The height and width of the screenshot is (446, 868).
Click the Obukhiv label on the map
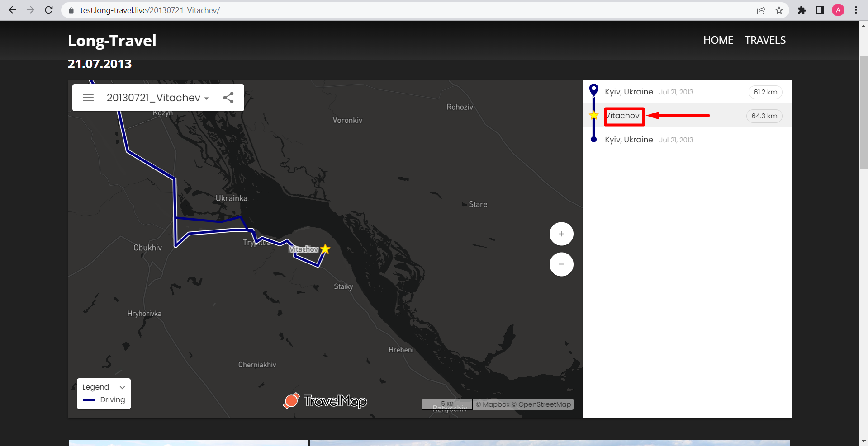(147, 248)
